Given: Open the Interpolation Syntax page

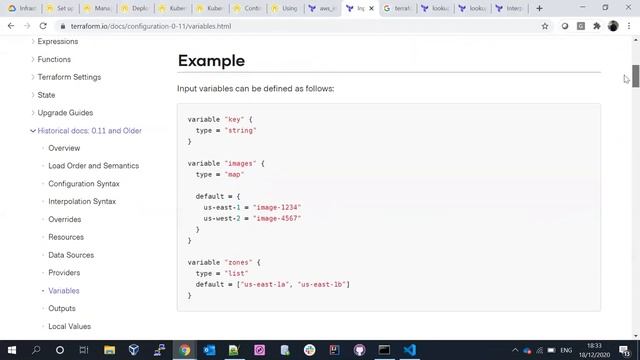Looking at the screenshot, I should point(82,201).
